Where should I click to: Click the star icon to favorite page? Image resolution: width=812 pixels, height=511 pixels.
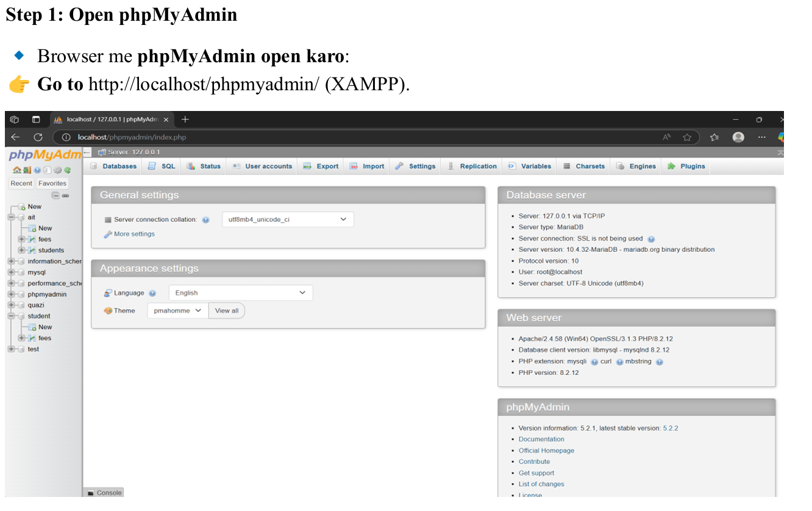click(x=687, y=137)
